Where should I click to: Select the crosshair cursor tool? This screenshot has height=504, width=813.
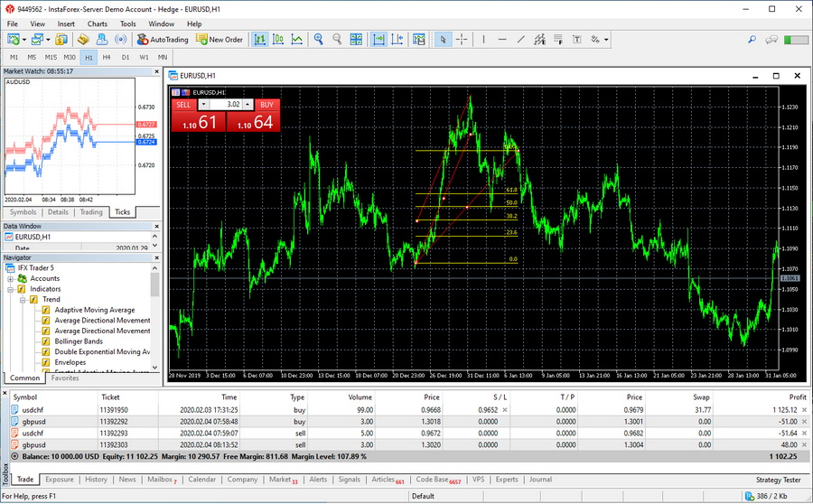pyautogui.click(x=462, y=40)
